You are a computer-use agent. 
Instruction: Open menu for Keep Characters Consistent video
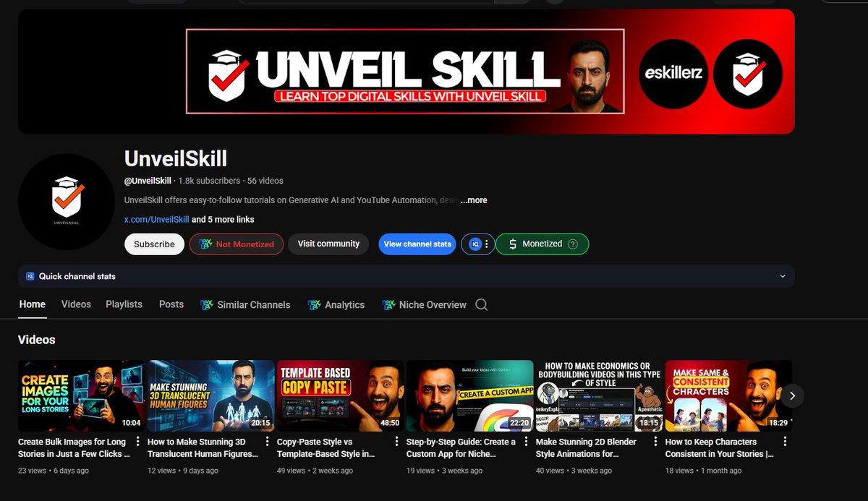pos(785,442)
